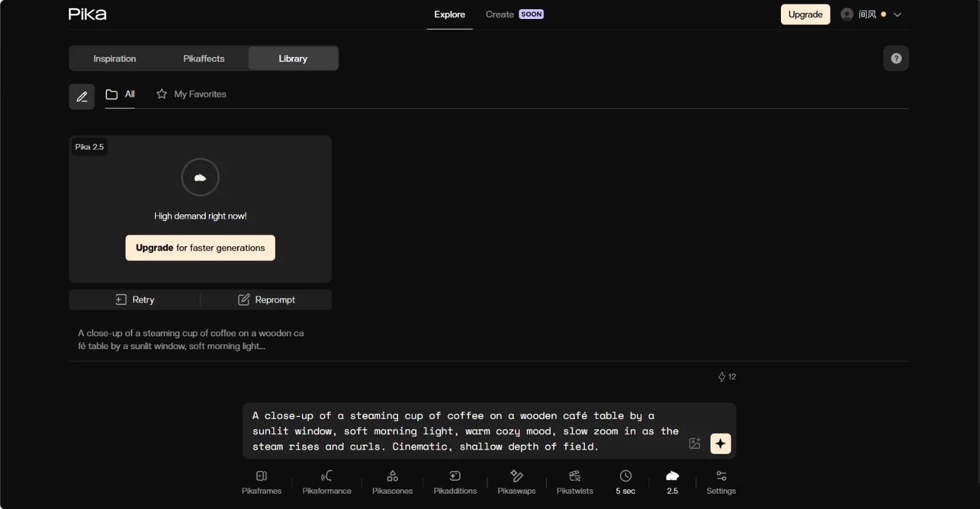Viewport: 980px width, 509px height.
Task: Open generation Settings options
Action: click(721, 482)
